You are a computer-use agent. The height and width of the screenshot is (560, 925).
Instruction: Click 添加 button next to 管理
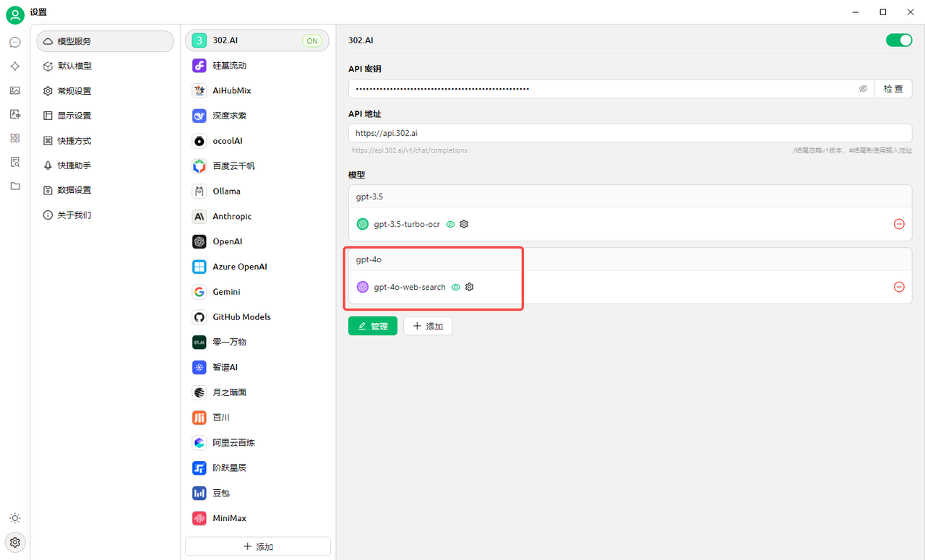point(428,326)
